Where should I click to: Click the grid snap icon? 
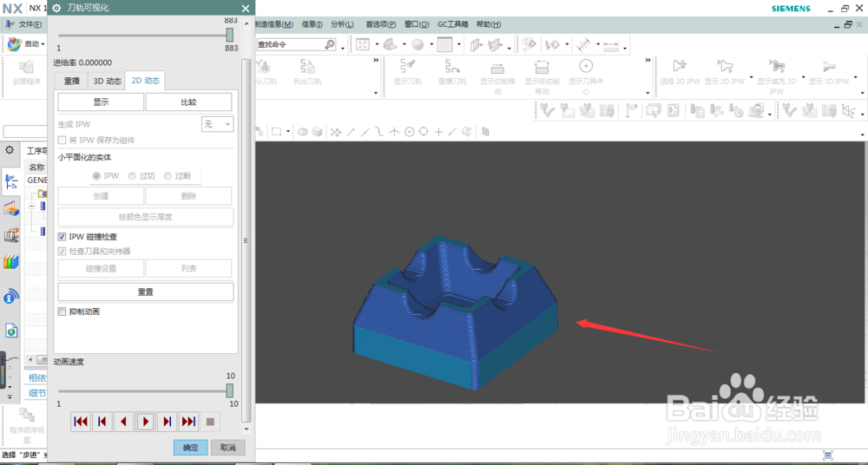click(x=485, y=132)
